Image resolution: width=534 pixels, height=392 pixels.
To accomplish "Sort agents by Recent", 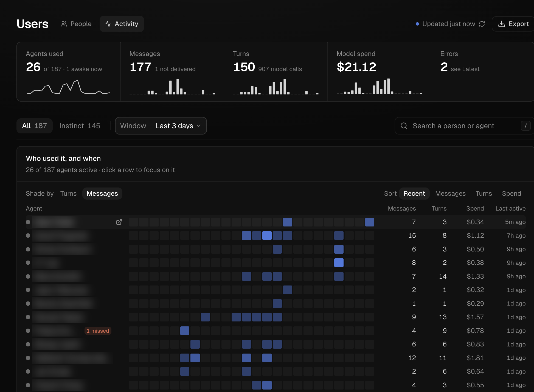I will click(x=414, y=194).
